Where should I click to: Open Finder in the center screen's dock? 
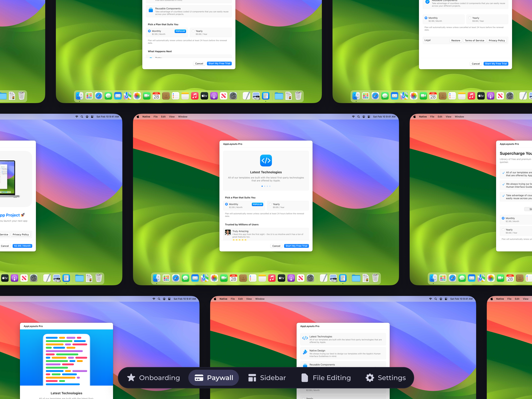[157, 278]
